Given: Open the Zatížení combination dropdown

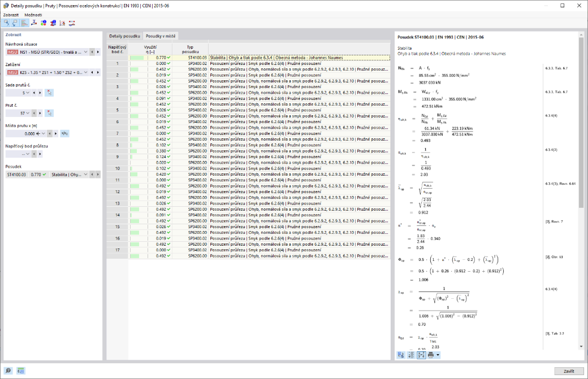Looking at the screenshot, I should pyautogui.click(x=86, y=72).
